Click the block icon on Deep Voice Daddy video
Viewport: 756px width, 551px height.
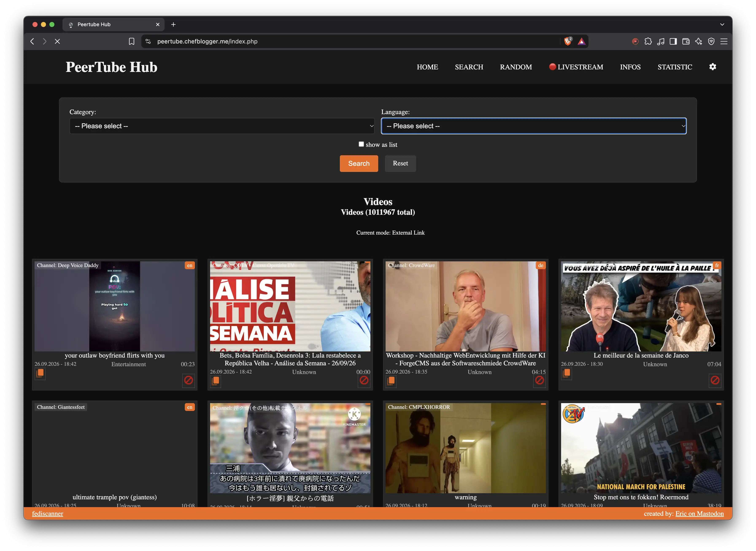[x=188, y=380]
